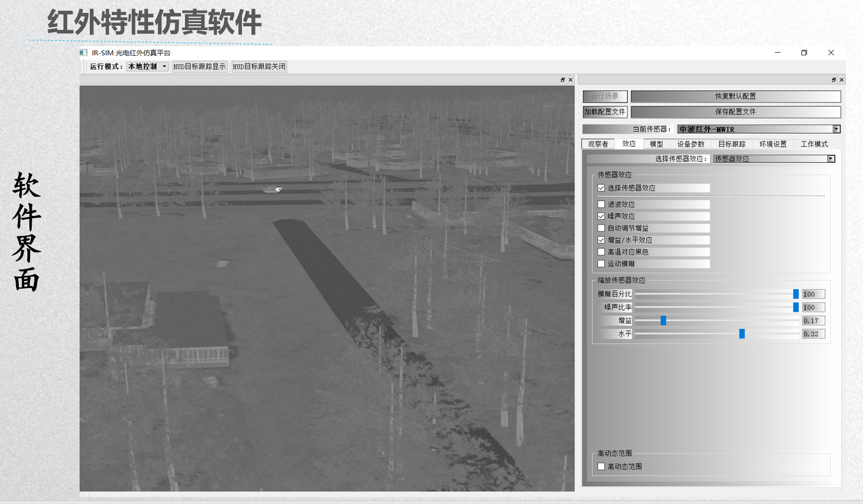Click the 模糊百分比 slider handle
The height and width of the screenshot is (504, 863).
coord(796,294)
